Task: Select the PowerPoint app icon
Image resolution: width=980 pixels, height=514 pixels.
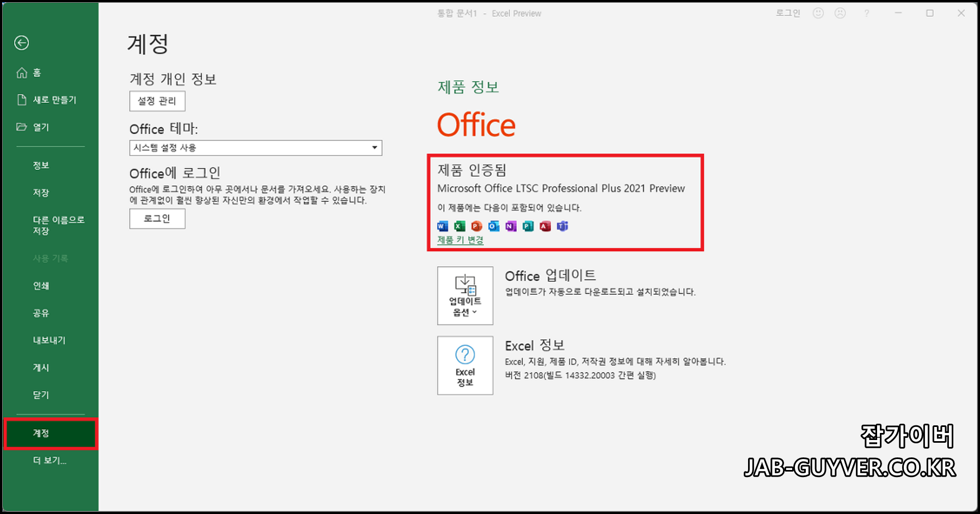Action: (476, 226)
